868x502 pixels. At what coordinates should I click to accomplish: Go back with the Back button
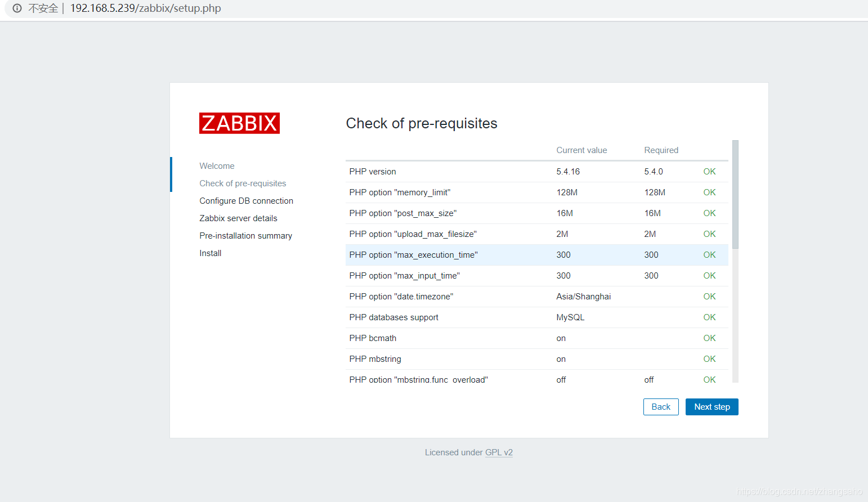(x=661, y=407)
